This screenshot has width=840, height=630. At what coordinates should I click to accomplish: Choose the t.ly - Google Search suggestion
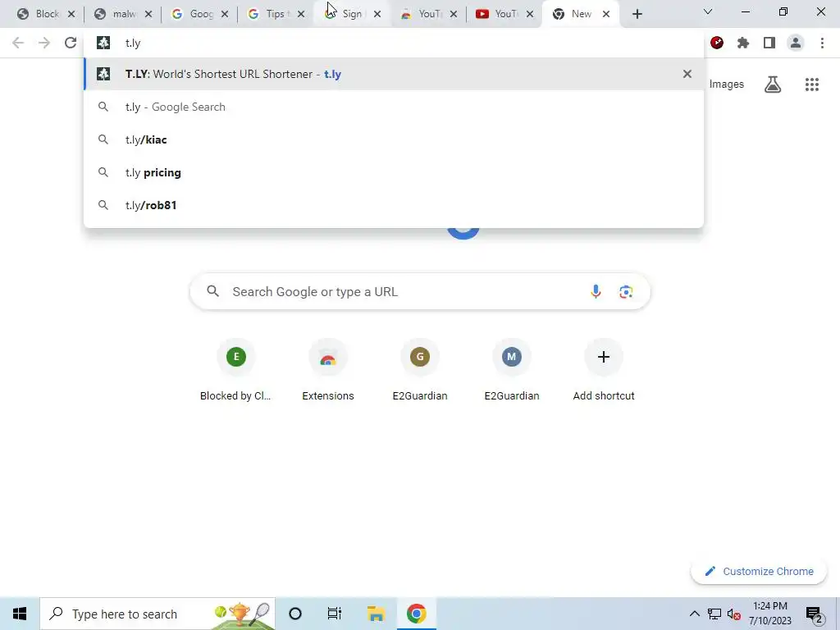point(394,107)
